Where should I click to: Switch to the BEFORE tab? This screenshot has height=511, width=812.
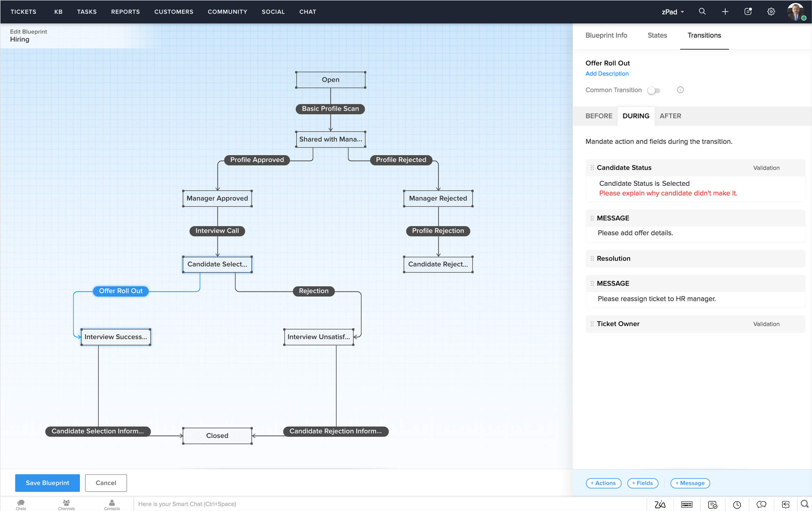tap(598, 116)
